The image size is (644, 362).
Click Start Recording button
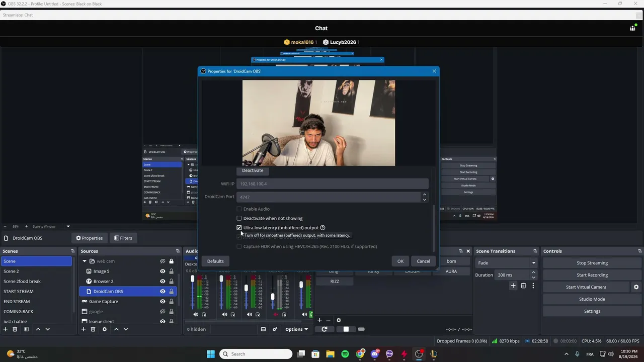(592, 275)
